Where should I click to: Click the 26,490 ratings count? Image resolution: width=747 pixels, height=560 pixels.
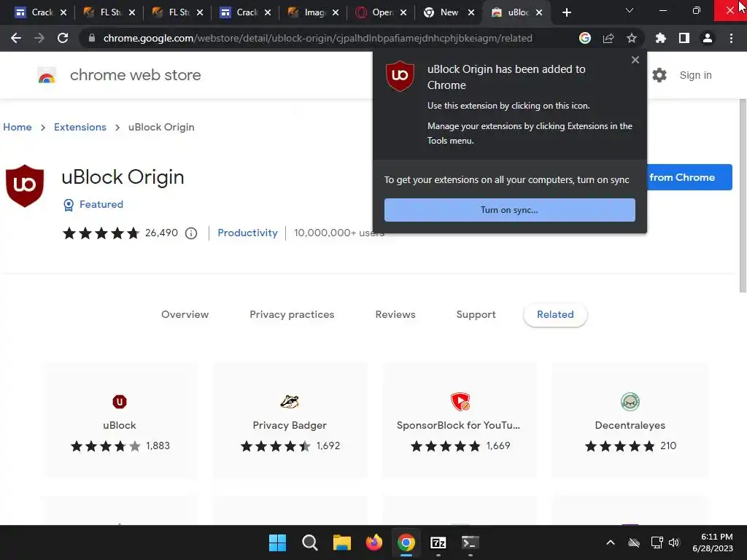[161, 233]
